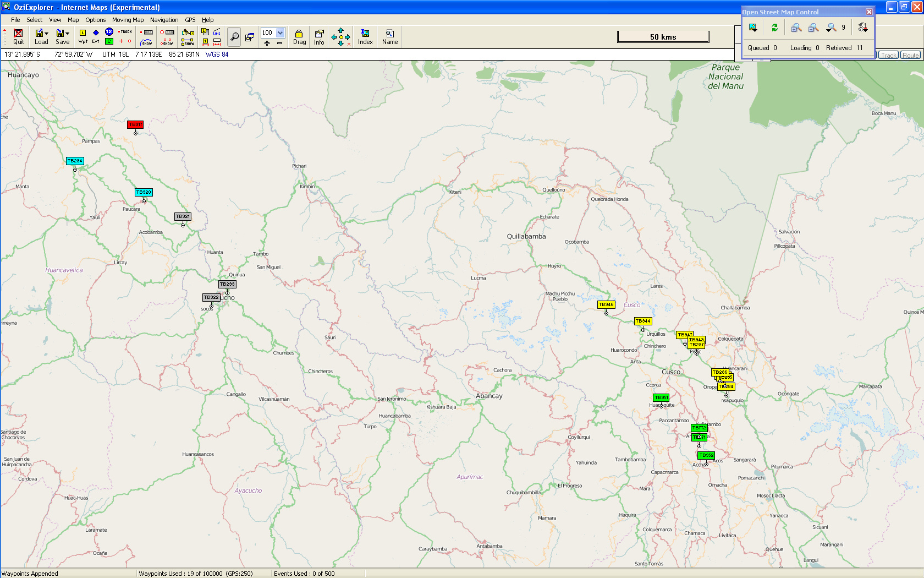Select the Evt event placement tool
Image resolution: width=924 pixels, height=578 pixels.
pyautogui.click(x=96, y=36)
